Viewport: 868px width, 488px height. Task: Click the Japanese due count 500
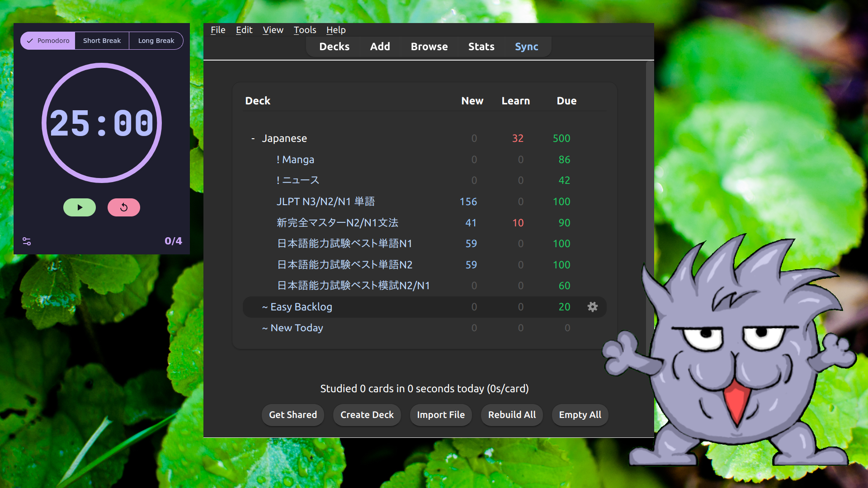point(561,138)
